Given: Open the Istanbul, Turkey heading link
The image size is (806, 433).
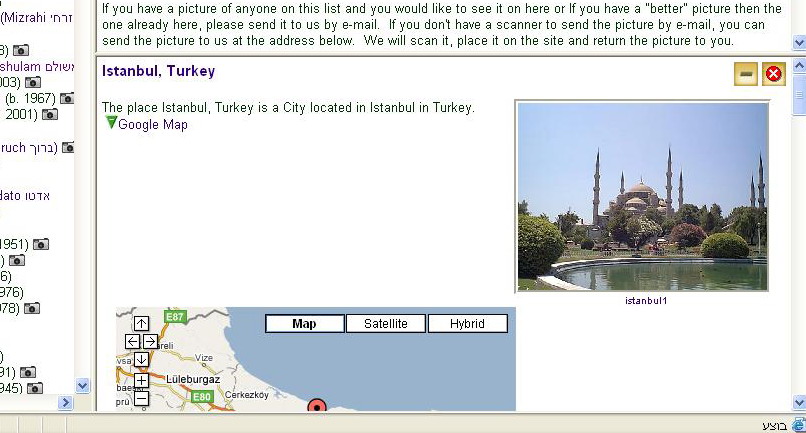Looking at the screenshot, I should click(x=158, y=71).
